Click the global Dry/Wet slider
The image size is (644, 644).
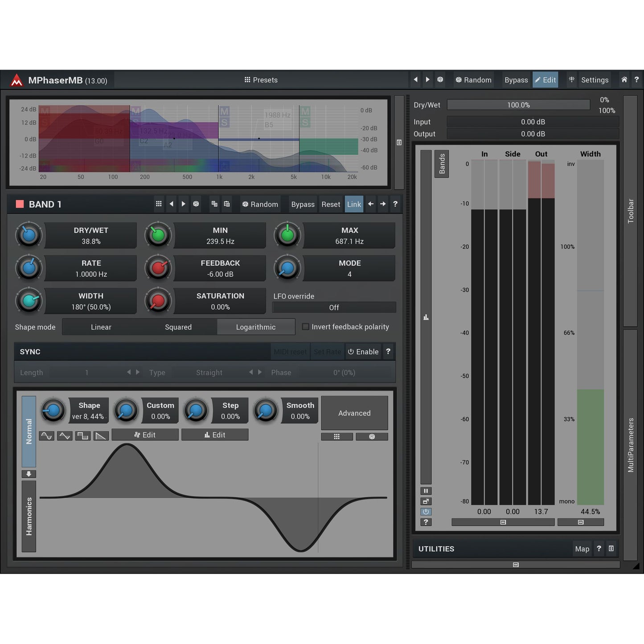[518, 105]
